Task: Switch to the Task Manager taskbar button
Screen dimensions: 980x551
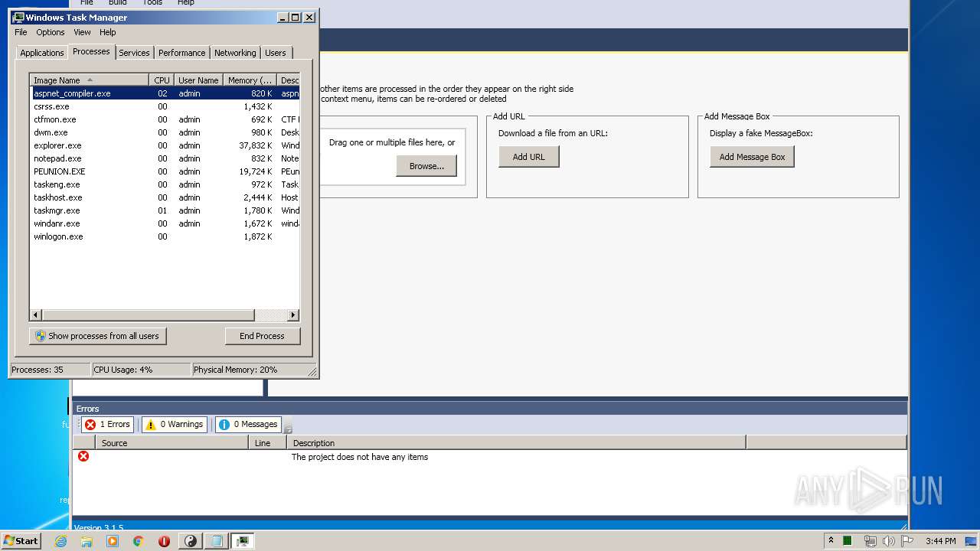Action: point(243,541)
